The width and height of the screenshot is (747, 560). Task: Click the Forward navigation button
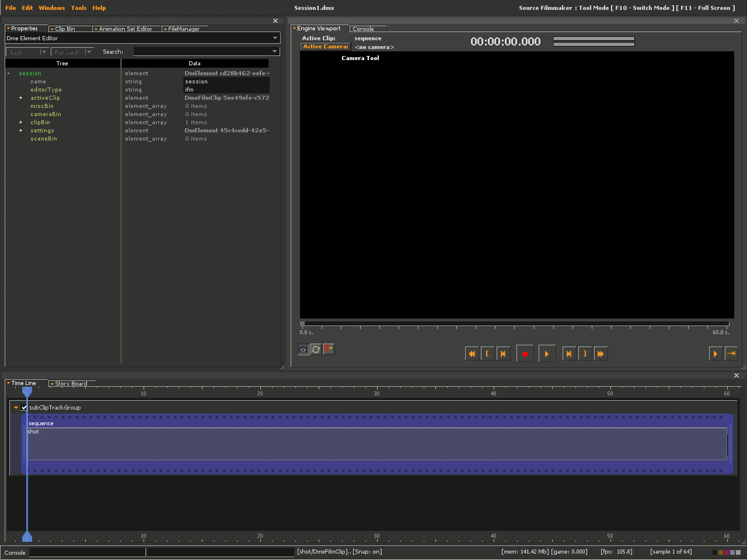pyautogui.click(x=67, y=52)
